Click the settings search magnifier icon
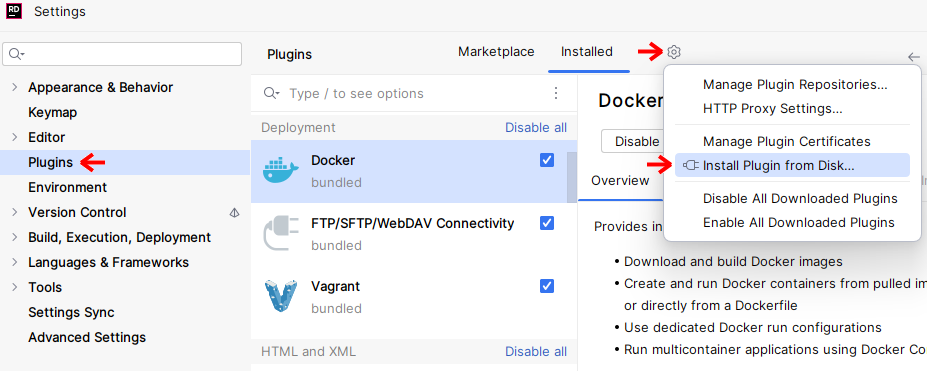 pos(16,54)
